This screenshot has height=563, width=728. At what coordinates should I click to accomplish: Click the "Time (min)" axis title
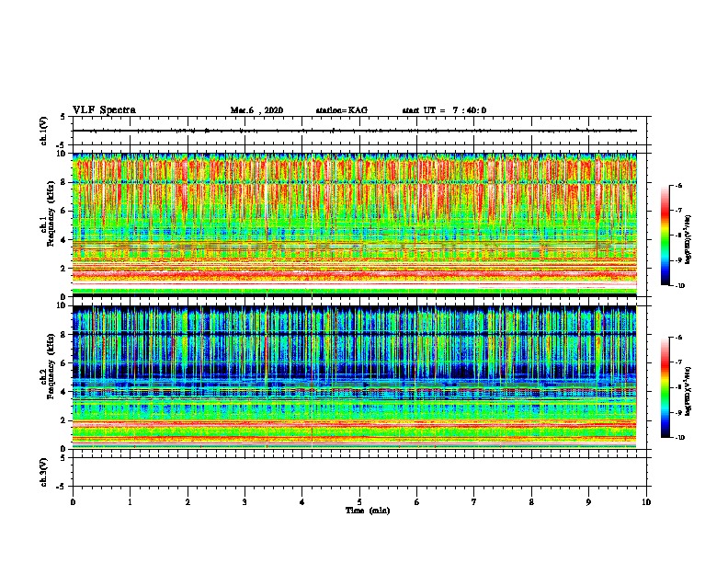368,511
